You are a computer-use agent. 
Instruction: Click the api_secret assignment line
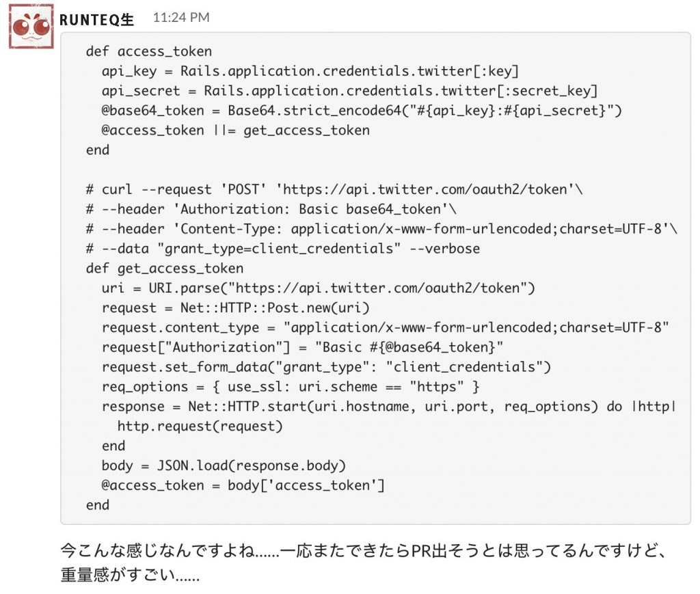(x=349, y=91)
